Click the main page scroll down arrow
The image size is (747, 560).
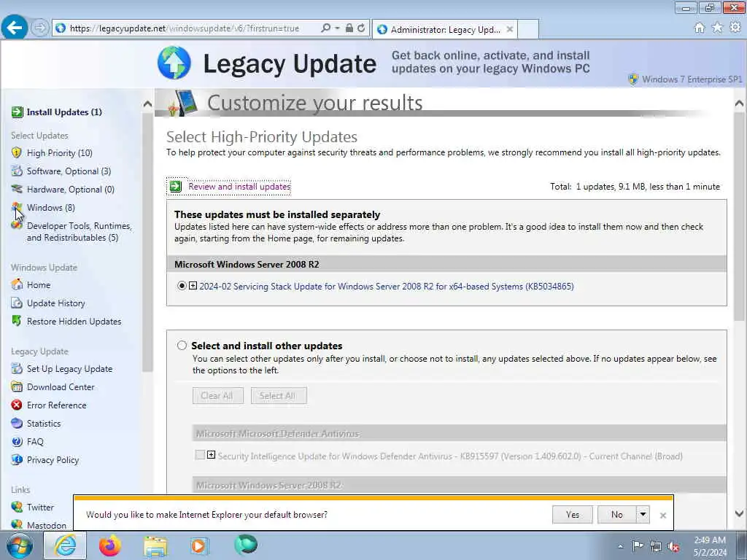click(x=739, y=513)
